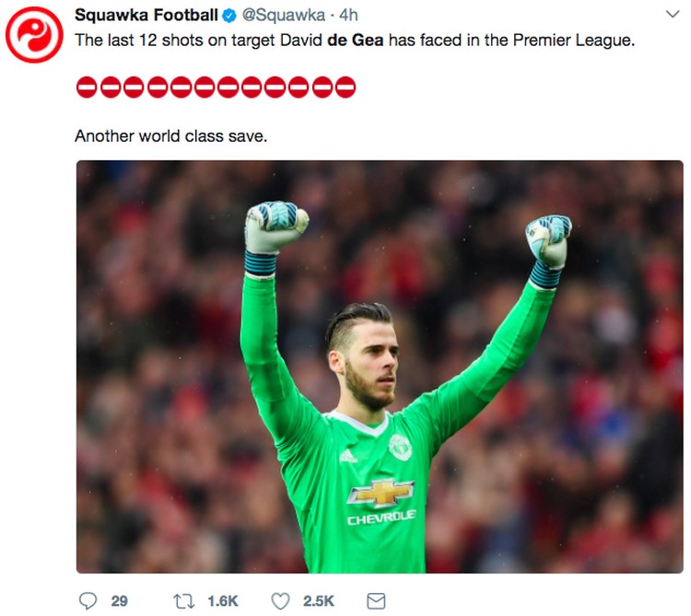Open the tweet's 4h timestamp

[348, 16]
